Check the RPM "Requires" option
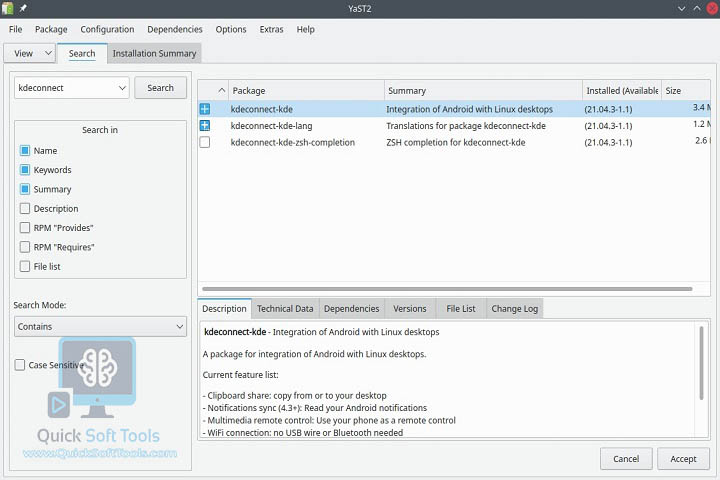 [x=25, y=247]
